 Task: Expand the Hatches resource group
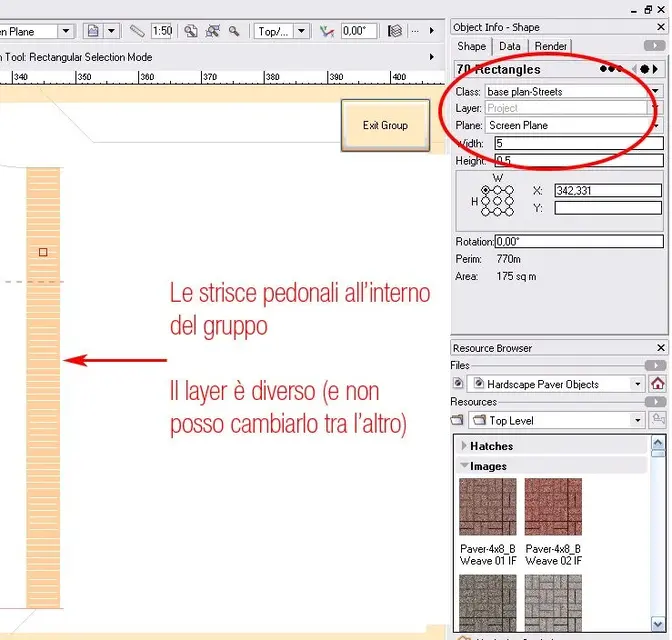coord(464,446)
